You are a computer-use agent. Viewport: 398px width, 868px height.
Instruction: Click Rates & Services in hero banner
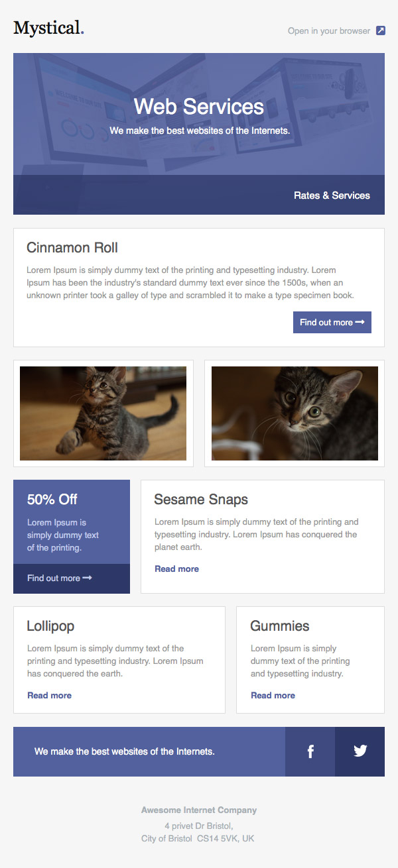332,195
